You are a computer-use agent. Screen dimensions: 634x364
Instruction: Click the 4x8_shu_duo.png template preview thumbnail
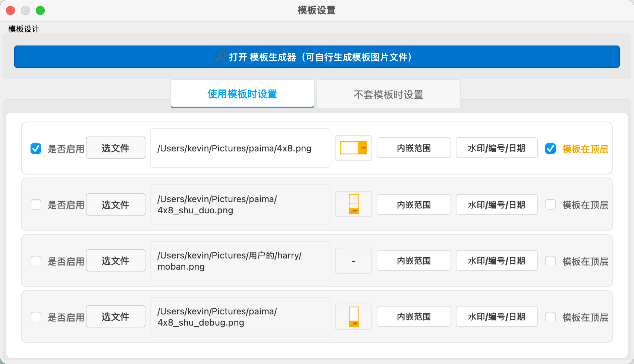click(x=353, y=204)
